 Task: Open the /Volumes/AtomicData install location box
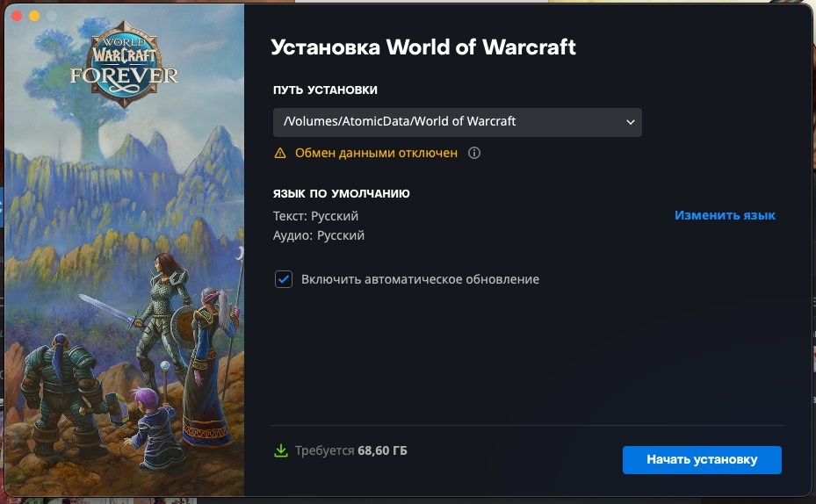tap(457, 122)
